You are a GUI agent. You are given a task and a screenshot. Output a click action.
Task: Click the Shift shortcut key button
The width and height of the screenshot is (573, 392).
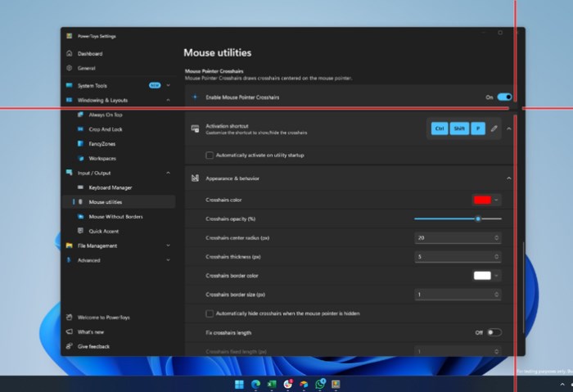pyautogui.click(x=459, y=128)
